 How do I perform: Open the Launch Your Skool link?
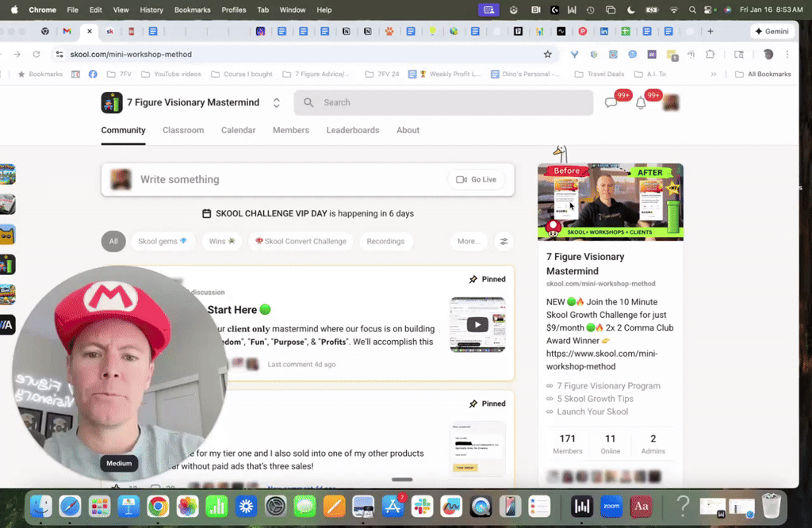[592, 411]
